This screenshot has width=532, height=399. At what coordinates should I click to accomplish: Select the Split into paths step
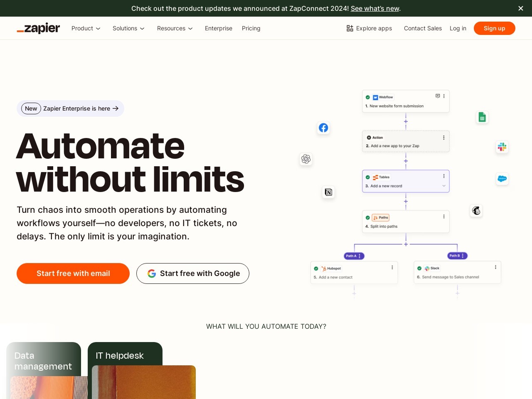coord(406,222)
